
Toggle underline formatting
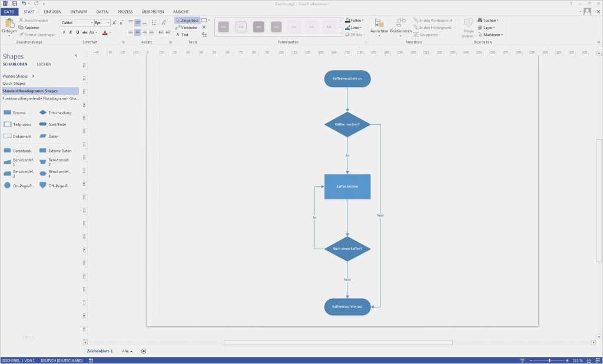77,32
